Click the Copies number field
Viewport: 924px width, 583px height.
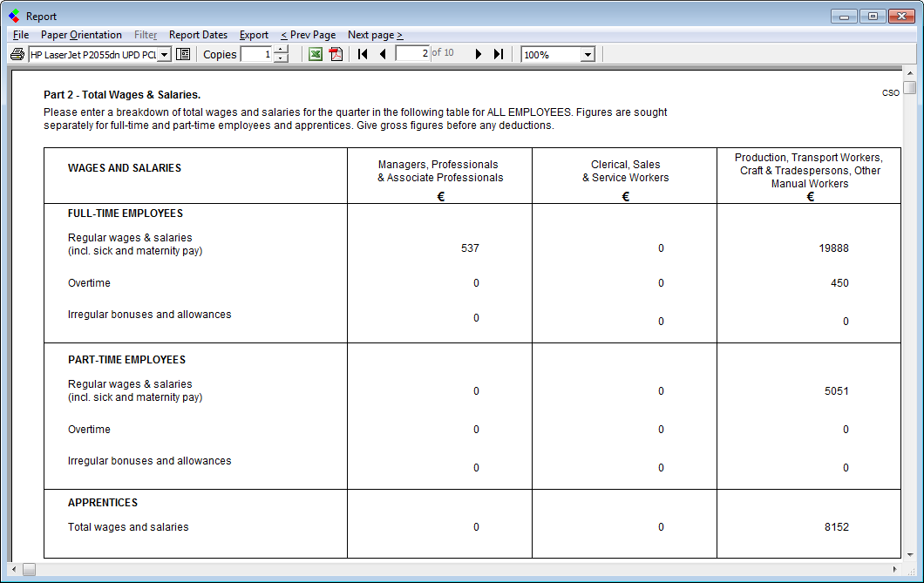coord(256,54)
